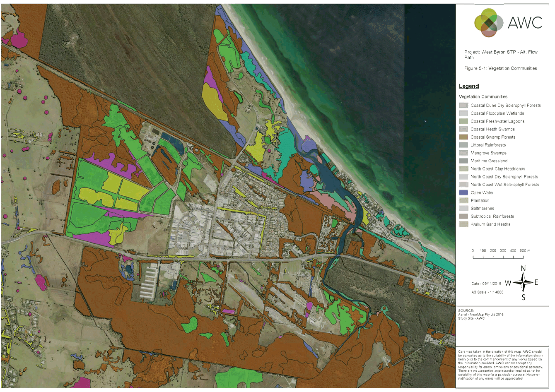Click the Coastal Floodplain Wetlands legend swatch
The width and height of the screenshot is (555, 392).
[463, 113]
